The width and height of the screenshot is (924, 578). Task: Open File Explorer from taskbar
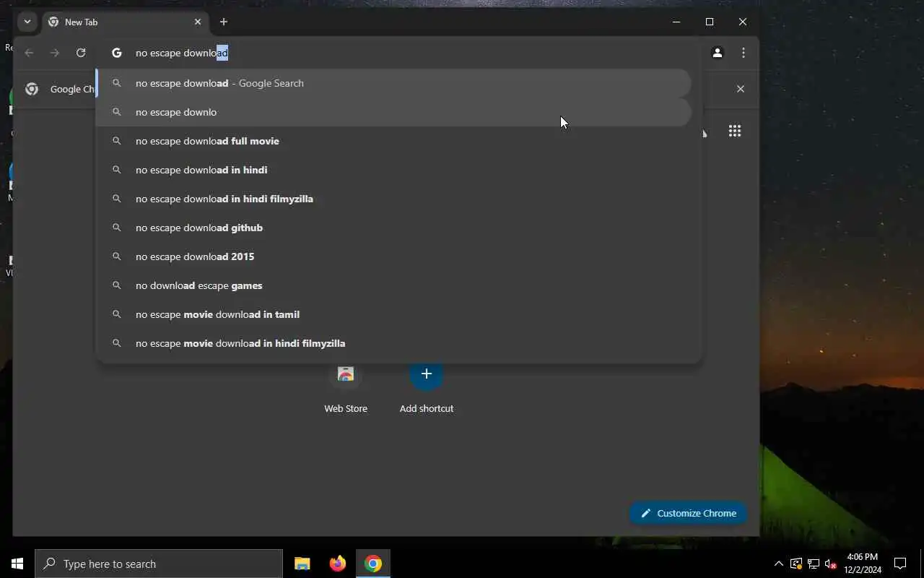(302, 564)
